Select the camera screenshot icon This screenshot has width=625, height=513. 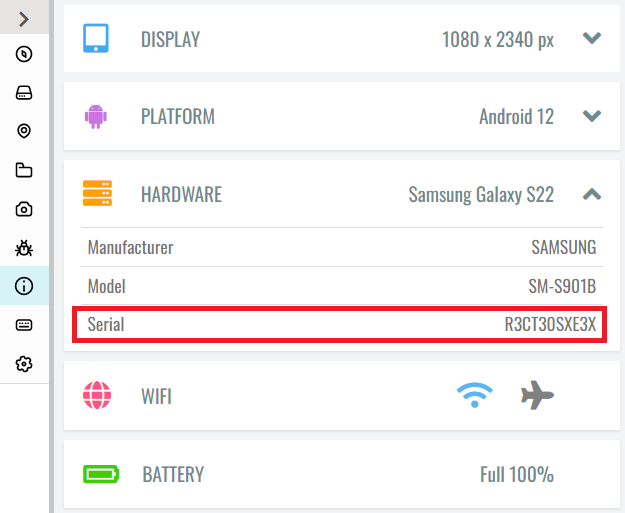coord(24,209)
